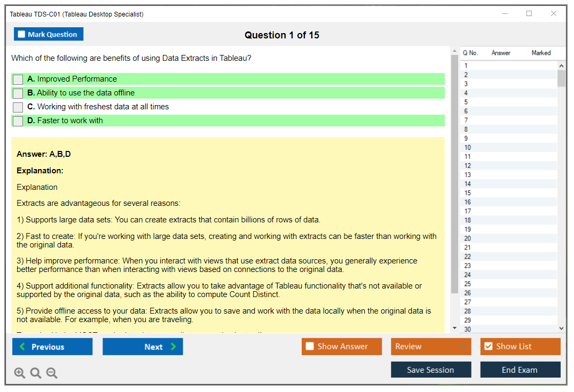574x392 pixels.
Task: Go to the previous question
Action: pos(52,347)
